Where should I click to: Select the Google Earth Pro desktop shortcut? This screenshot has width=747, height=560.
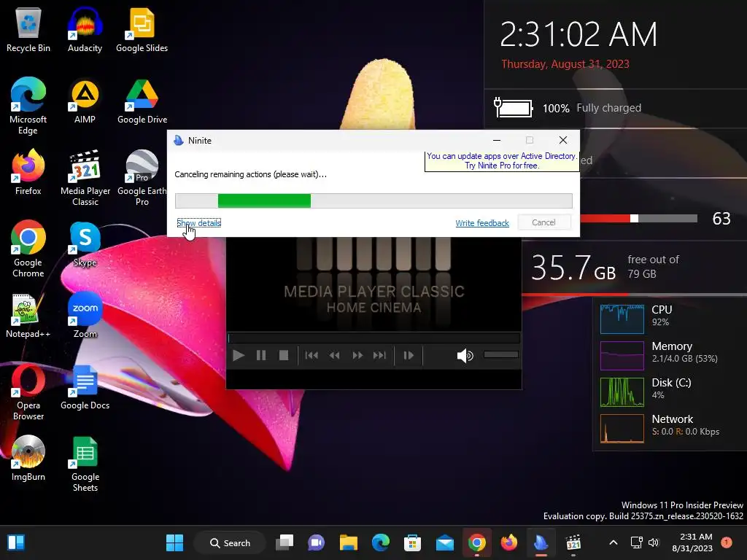(142, 178)
